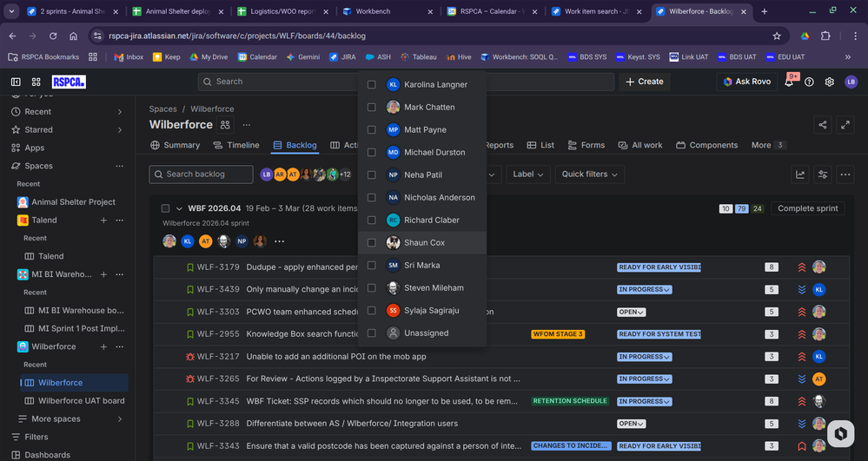Screen dimensions: 868x461
Task: Select all items in WBF 2026.04 sprint checkbox
Action: click(165, 208)
